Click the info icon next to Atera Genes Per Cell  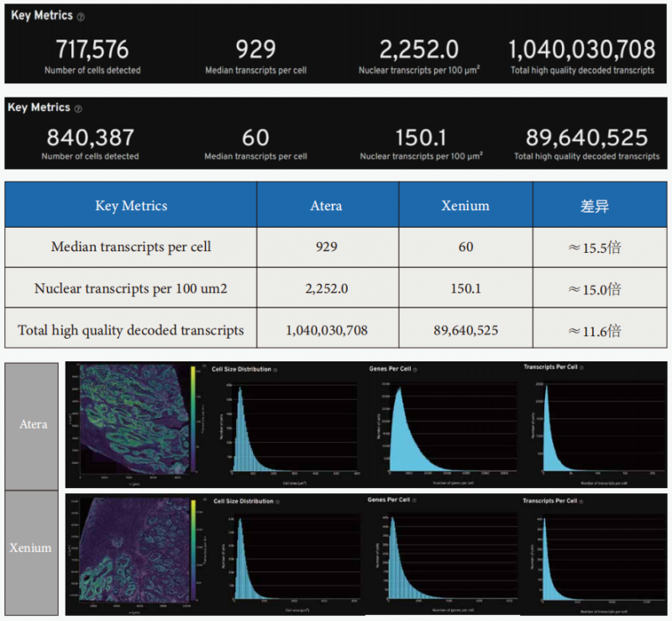tap(415, 369)
